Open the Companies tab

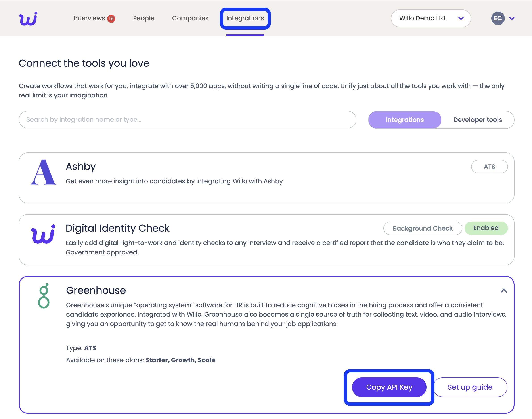[190, 18]
